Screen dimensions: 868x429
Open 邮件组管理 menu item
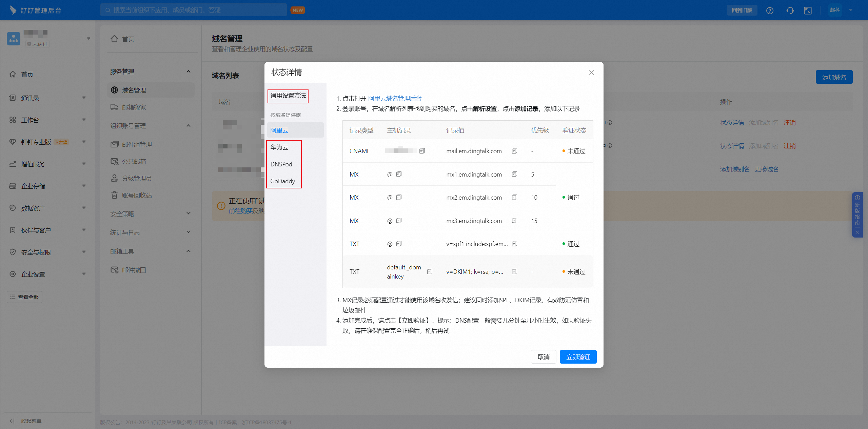click(151, 144)
